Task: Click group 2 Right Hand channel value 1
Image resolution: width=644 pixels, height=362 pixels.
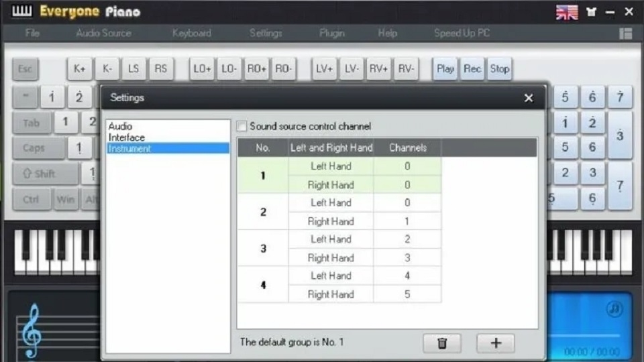Action: (x=407, y=221)
